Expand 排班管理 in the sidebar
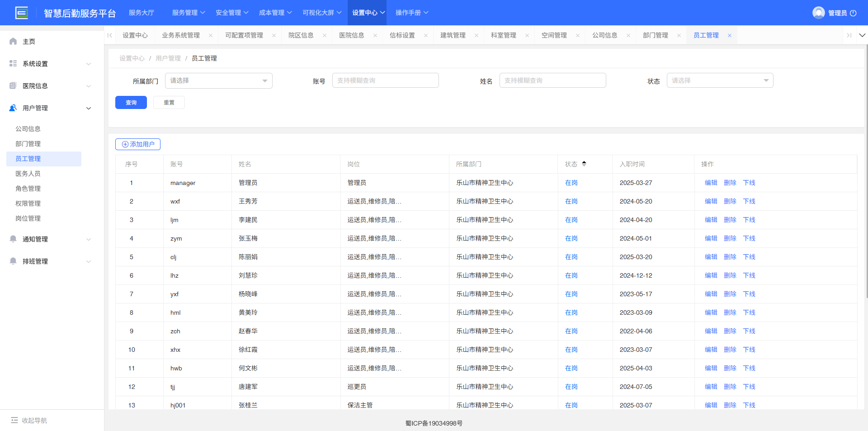The height and width of the screenshot is (431, 868). click(x=89, y=261)
